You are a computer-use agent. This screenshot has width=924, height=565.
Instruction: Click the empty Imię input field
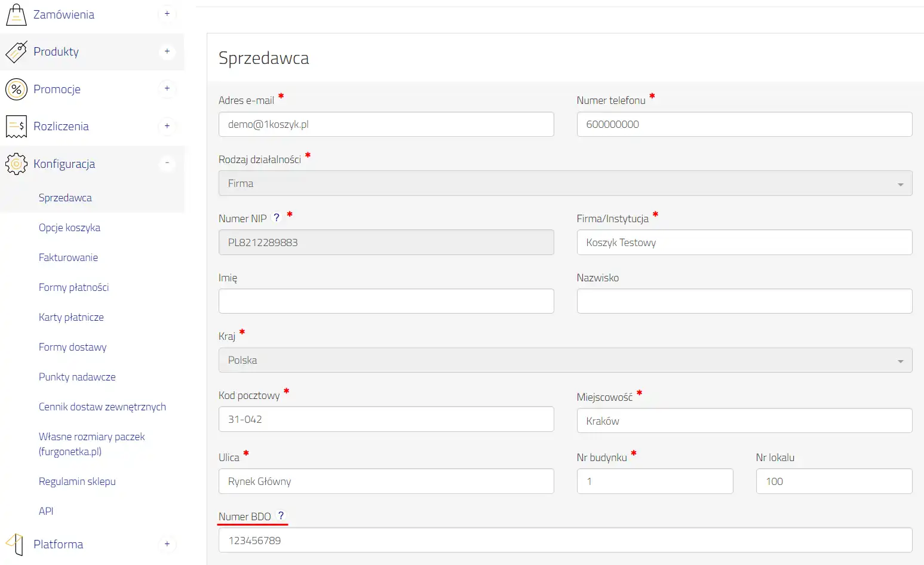tap(386, 301)
